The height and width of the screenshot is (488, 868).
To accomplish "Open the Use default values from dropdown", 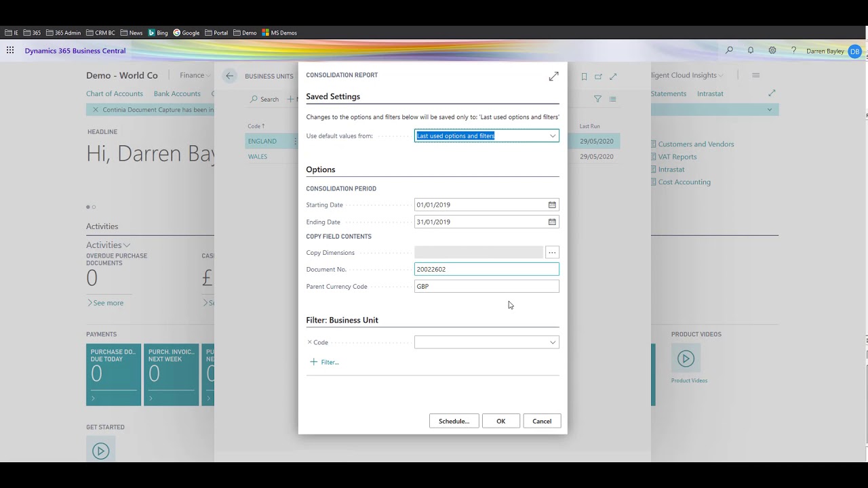I will tap(553, 136).
